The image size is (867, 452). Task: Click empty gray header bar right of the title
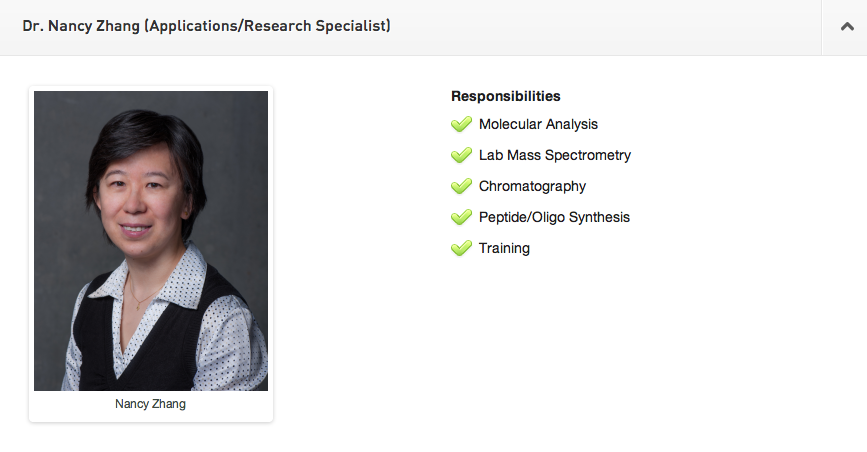(600, 27)
